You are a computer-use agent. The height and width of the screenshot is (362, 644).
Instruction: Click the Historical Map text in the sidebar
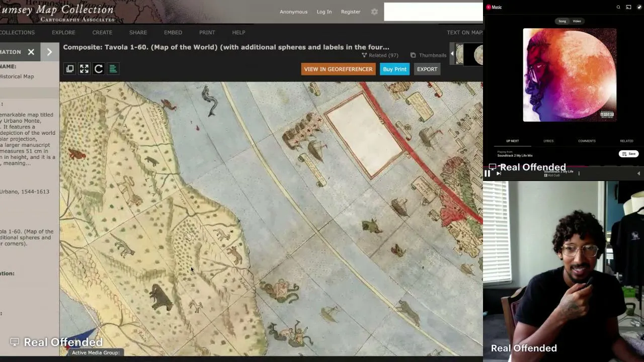coord(17,76)
